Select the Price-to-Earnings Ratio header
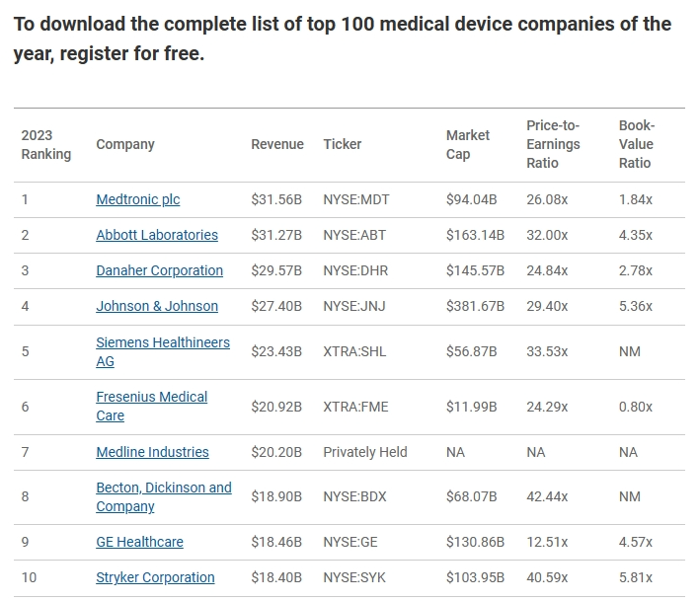The width and height of the screenshot is (700, 601). point(553,144)
